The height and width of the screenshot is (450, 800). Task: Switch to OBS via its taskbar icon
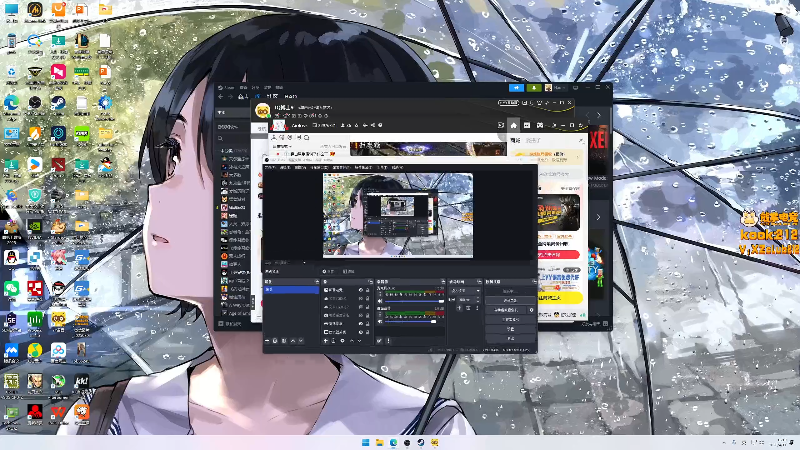[x=407, y=442]
